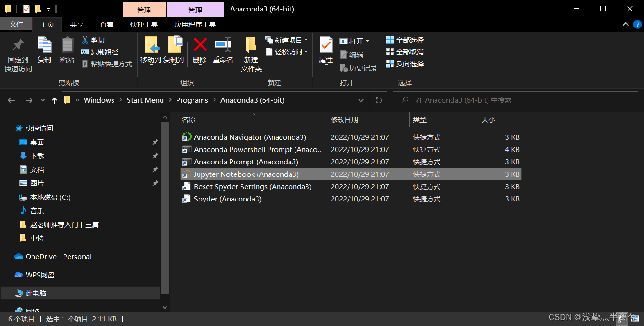Click Select None (全部取消)
Image resolution: width=644 pixels, height=326 pixels.
pos(405,52)
